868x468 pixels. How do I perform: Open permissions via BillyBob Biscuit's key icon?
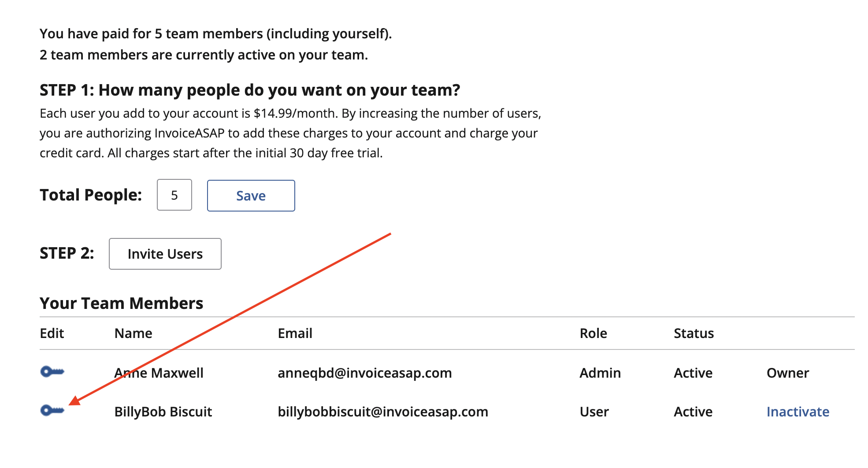(52, 411)
